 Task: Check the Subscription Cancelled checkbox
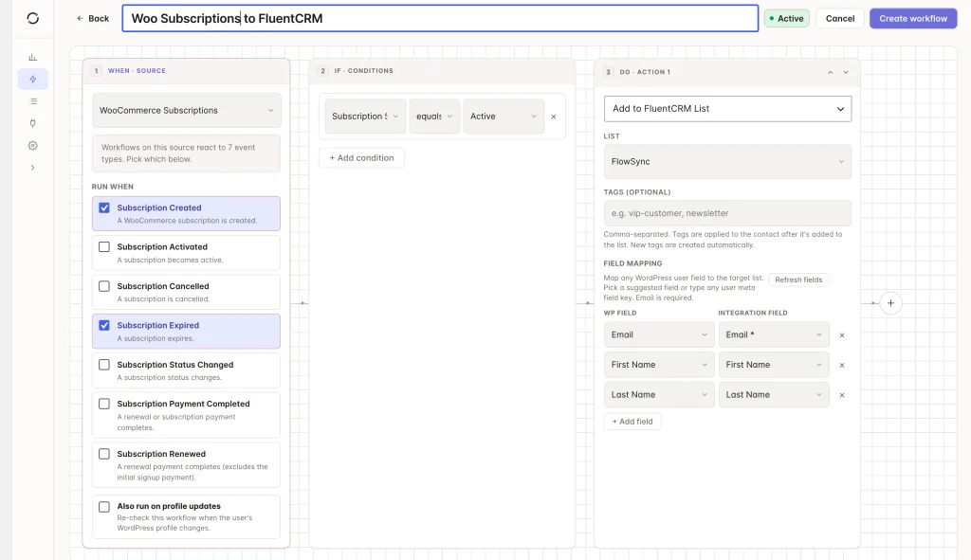[104, 286]
